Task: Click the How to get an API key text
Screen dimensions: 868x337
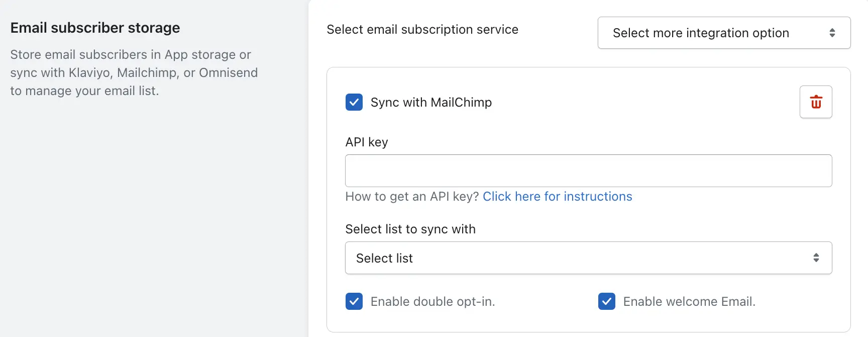Action: (x=412, y=196)
